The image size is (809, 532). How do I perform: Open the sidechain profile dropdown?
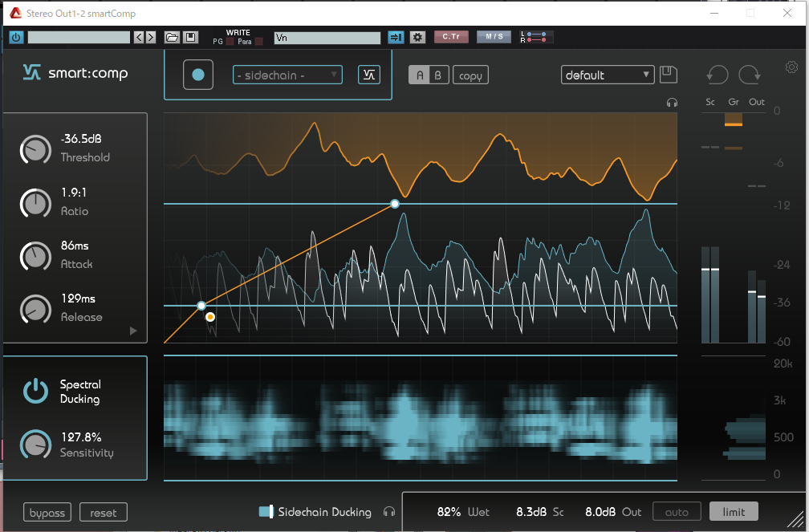point(287,75)
